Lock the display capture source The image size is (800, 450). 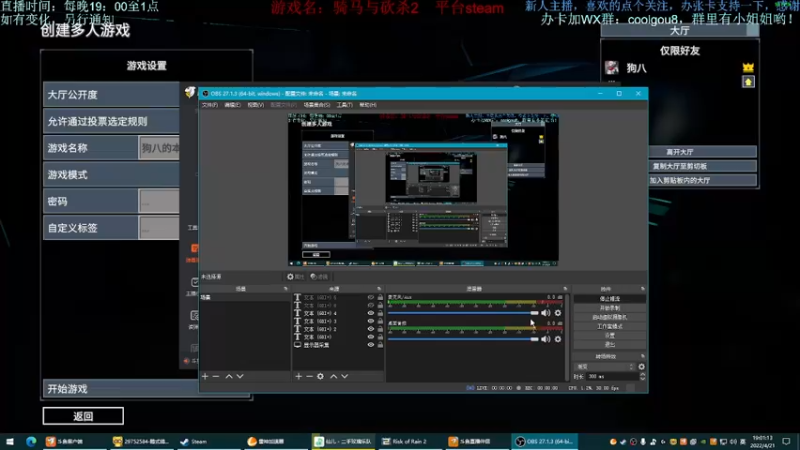(x=380, y=345)
